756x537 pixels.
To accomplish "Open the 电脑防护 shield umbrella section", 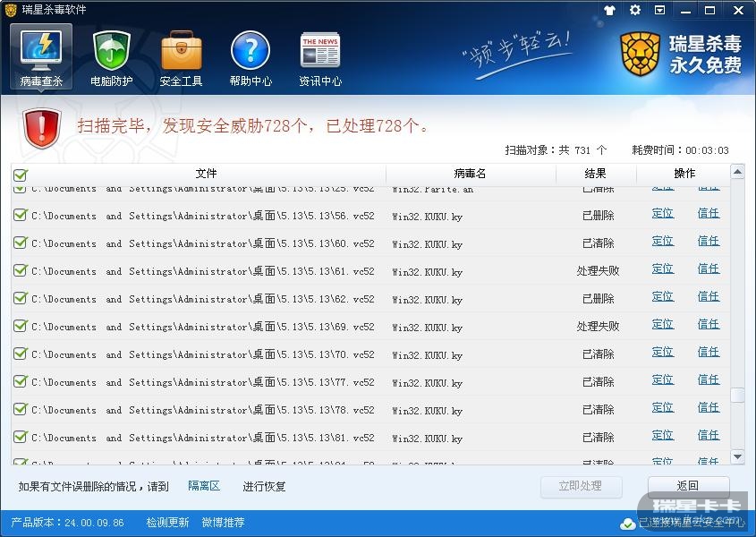I will click(111, 58).
